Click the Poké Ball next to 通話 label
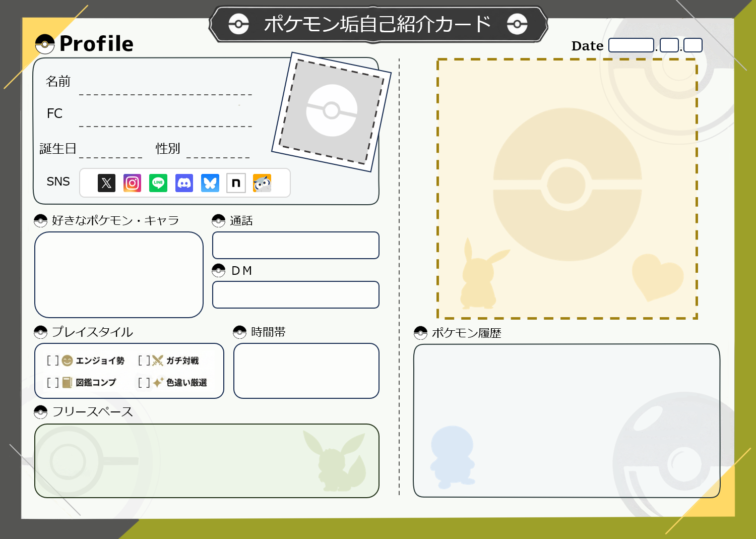The image size is (756, 539). pyautogui.click(x=218, y=221)
